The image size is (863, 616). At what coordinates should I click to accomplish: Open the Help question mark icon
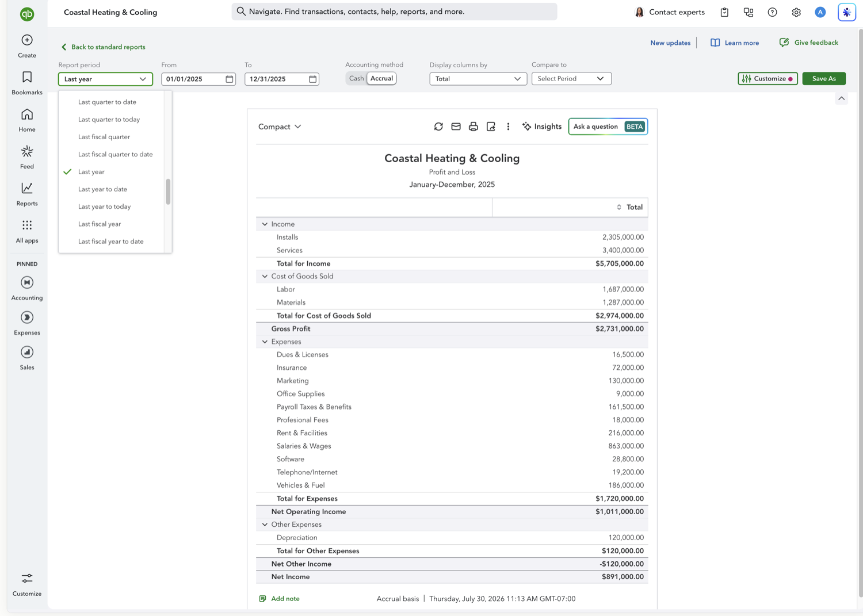click(x=772, y=12)
